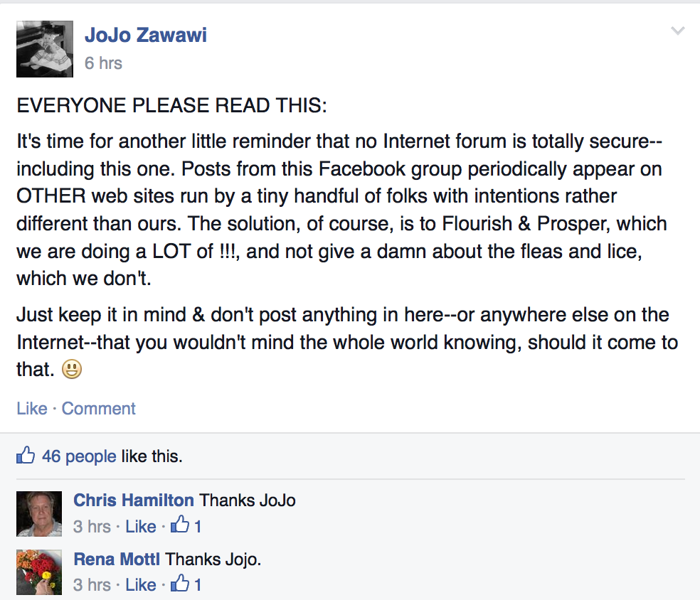This screenshot has width=700, height=600.
Task: Click the 3 hrs timestamp on Rena Mottl's comment
Action: pyautogui.click(x=92, y=585)
